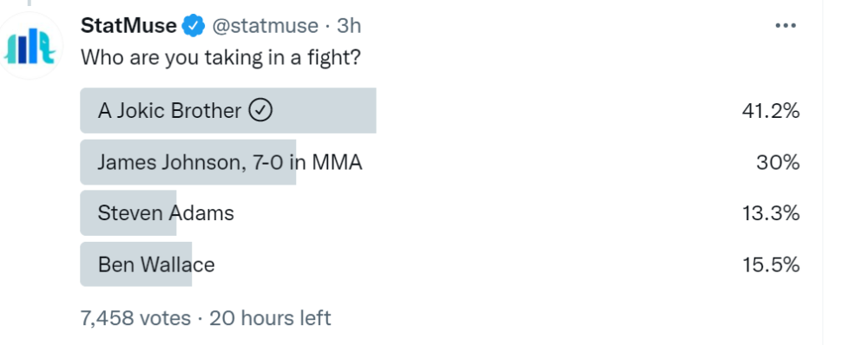The height and width of the screenshot is (345, 868).
Task: Click the 15.5% result percentage
Action: pyautogui.click(x=771, y=265)
